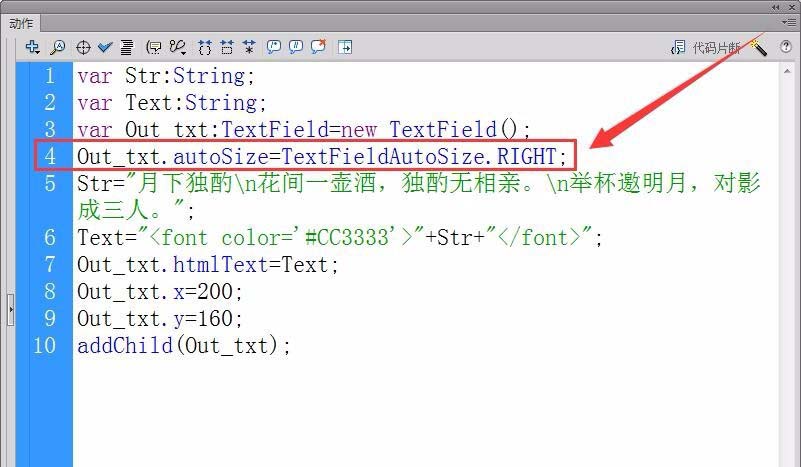Screen dimensions: 801x467
Task: Click line 'Out_txt.x=200;'
Action: tap(160, 292)
